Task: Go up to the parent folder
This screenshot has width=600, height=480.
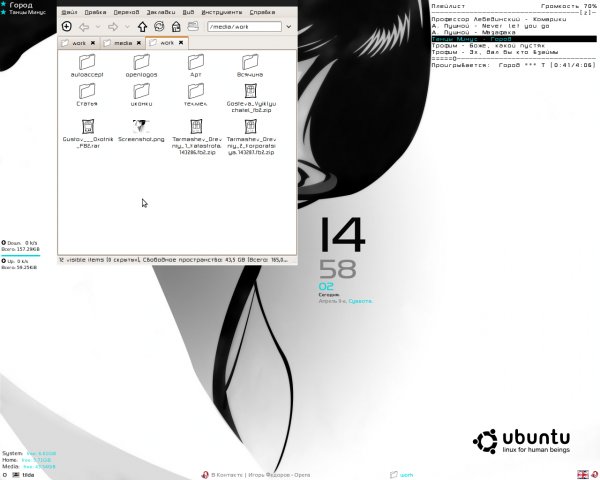Action: (x=142, y=26)
